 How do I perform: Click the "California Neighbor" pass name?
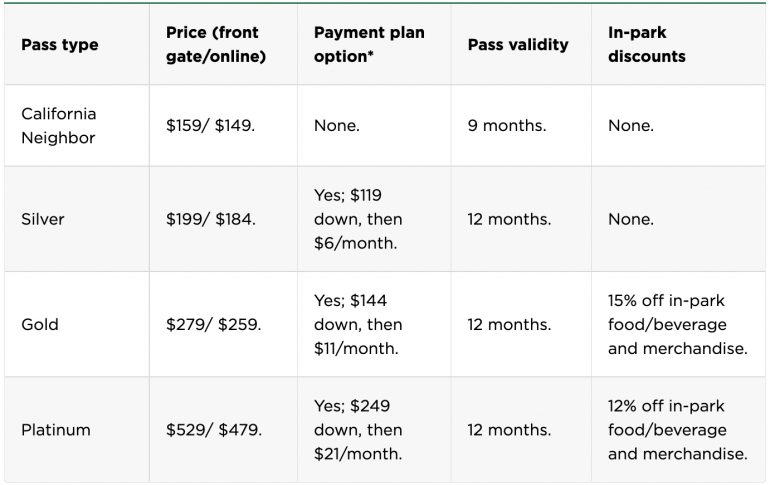point(59,126)
